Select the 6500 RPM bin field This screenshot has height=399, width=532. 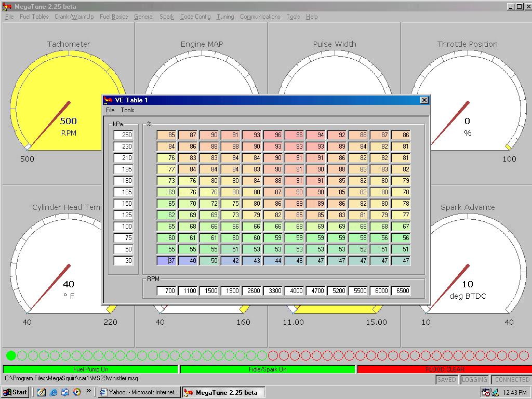click(400, 291)
